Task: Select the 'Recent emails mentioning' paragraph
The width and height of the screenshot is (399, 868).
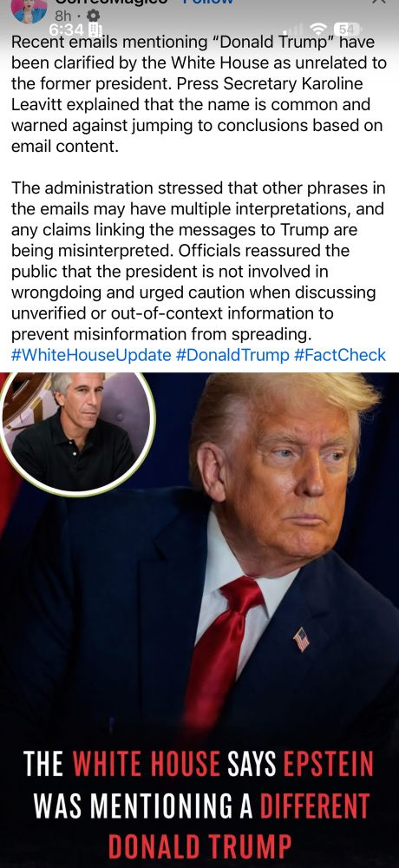Action: pyautogui.click(x=199, y=94)
